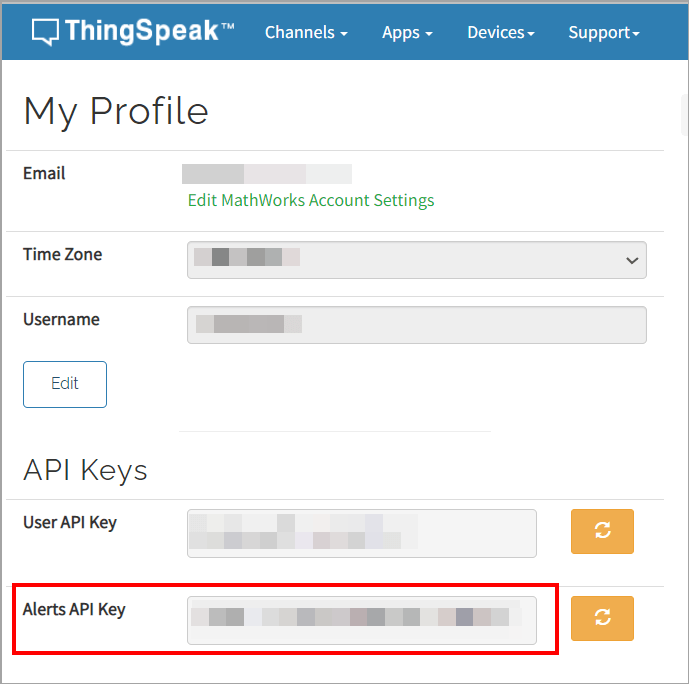Open Edit MathWorks Account Settings link

(x=311, y=200)
